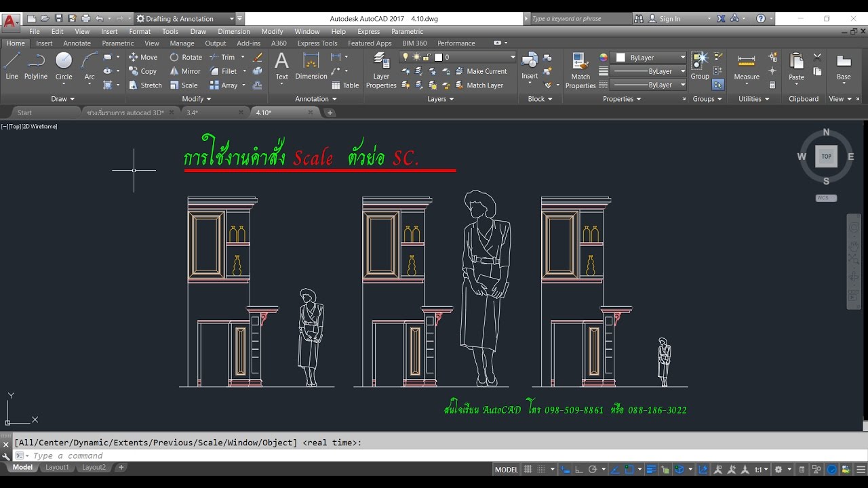
Task: Activate the Fillet command
Action: [x=224, y=71]
